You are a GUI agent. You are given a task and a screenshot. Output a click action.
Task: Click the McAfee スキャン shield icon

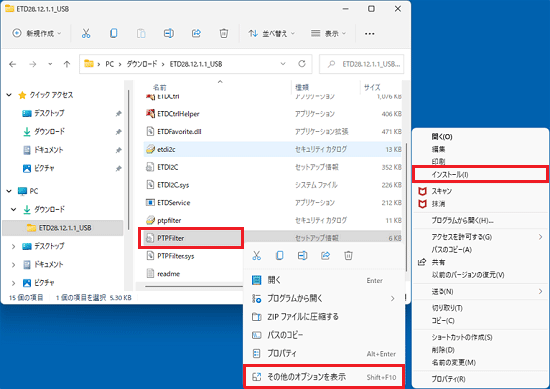tap(422, 191)
